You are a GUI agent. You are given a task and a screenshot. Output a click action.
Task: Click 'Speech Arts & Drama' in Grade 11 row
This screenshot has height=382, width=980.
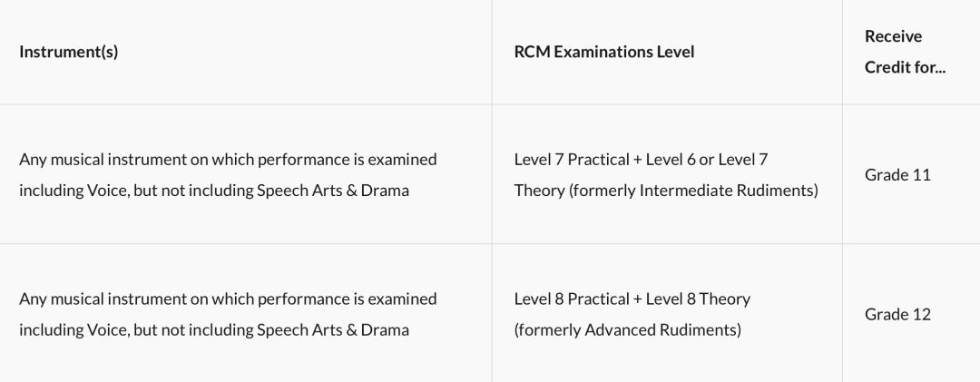click(x=333, y=190)
